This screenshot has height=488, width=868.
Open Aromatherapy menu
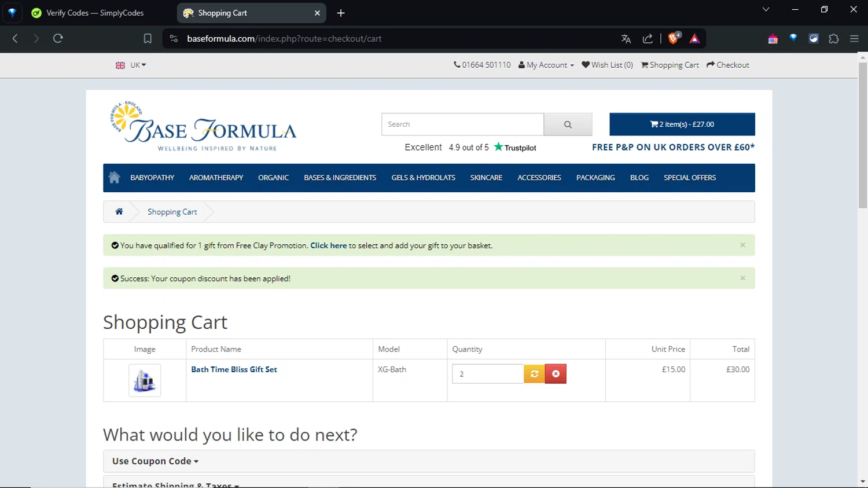click(216, 178)
